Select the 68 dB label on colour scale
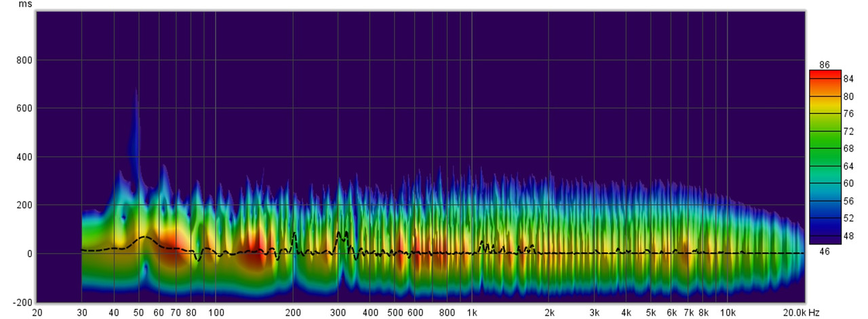The height and width of the screenshot is (319, 868). (848, 148)
